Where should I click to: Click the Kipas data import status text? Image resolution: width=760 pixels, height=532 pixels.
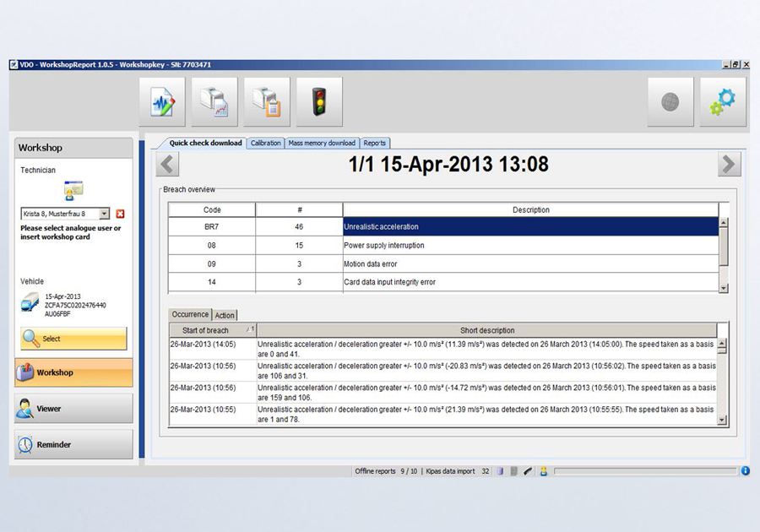point(457,471)
